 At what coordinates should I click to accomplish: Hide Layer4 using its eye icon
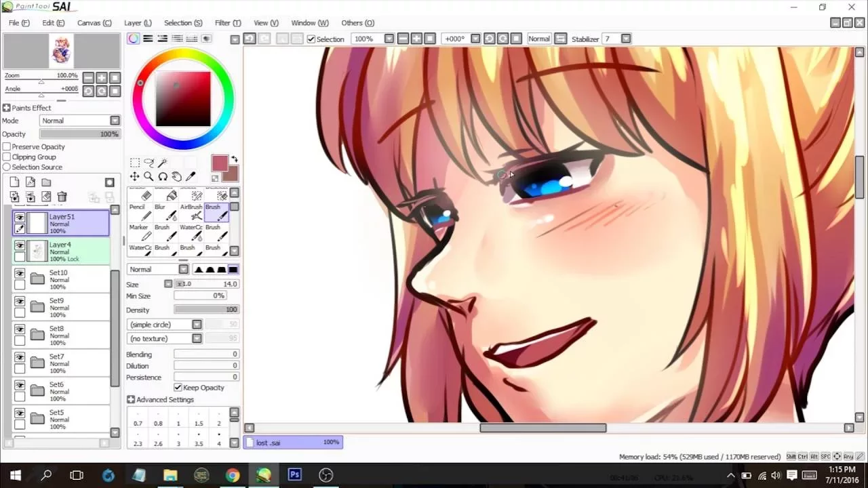20,245
